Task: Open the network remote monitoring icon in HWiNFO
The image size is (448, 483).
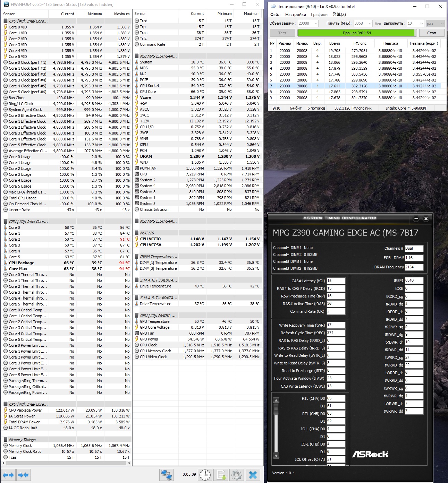Action: coord(167,475)
